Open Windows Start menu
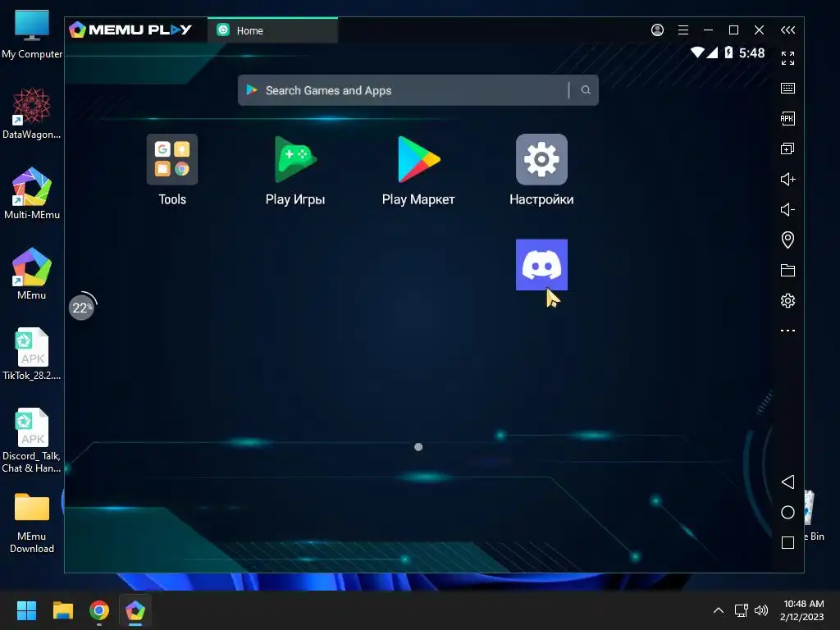Viewport: 840px width, 630px height. point(26,610)
